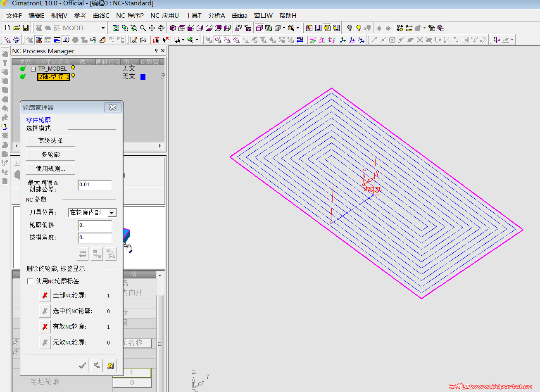This screenshot has width=540, height=392.
Task: Activate the Pan four-arrow tool
Action: 152,28
